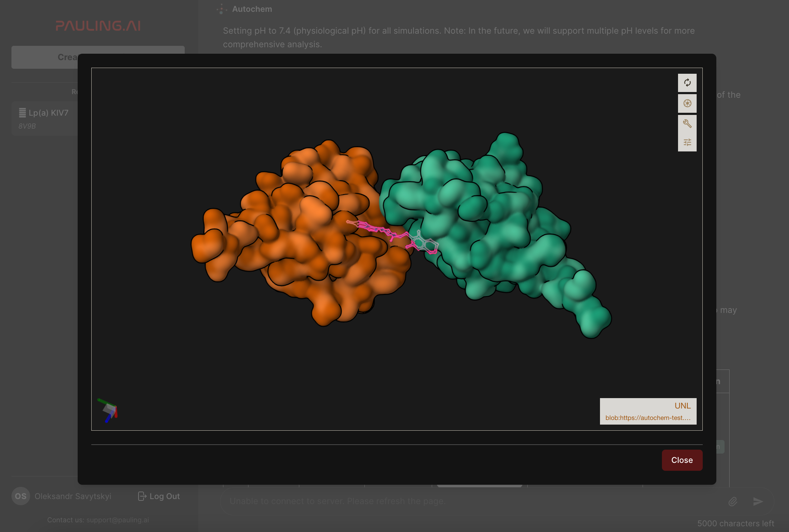Image resolution: width=789 pixels, height=532 pixels.
Task: Reset the camera orientation in the 3D viewer
Action: 687,83
